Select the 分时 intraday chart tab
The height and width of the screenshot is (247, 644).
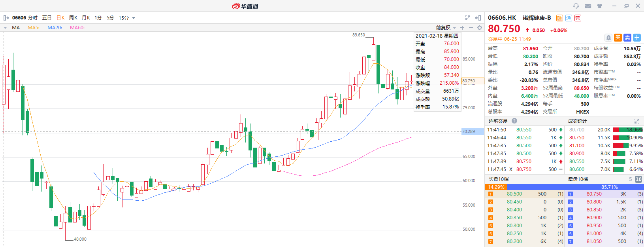[x=33, y=18]
